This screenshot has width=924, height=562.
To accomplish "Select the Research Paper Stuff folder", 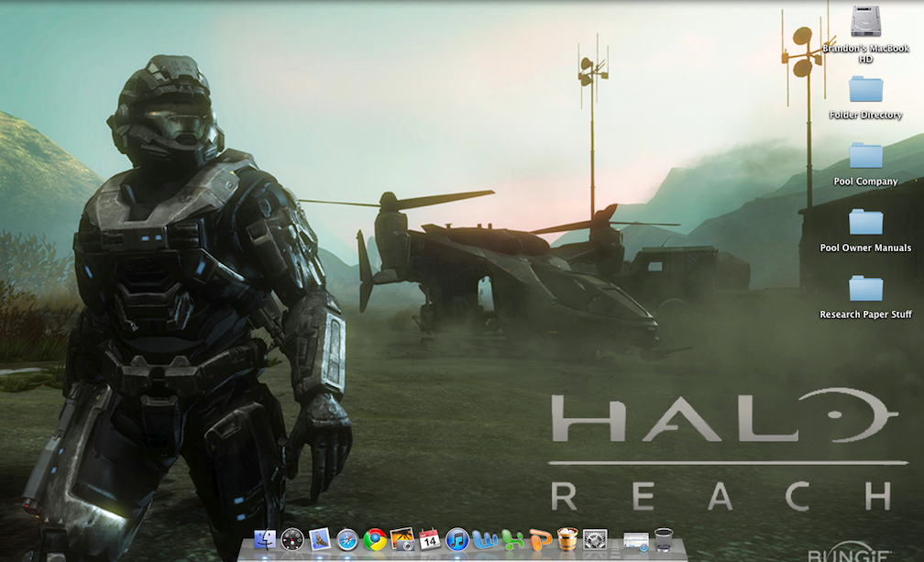I will pyautogui.click(x=865, y=289).
